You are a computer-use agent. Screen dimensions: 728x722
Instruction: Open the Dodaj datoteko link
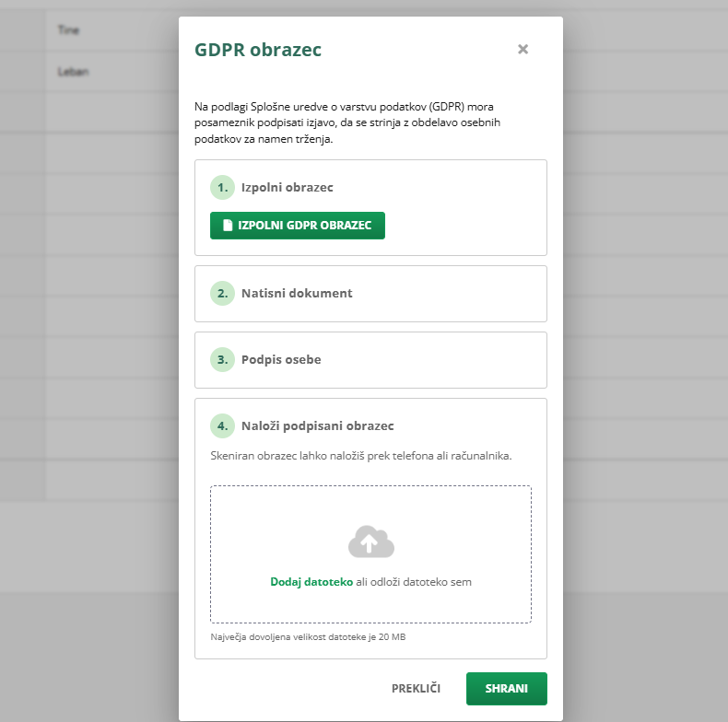tap(311, 582)
